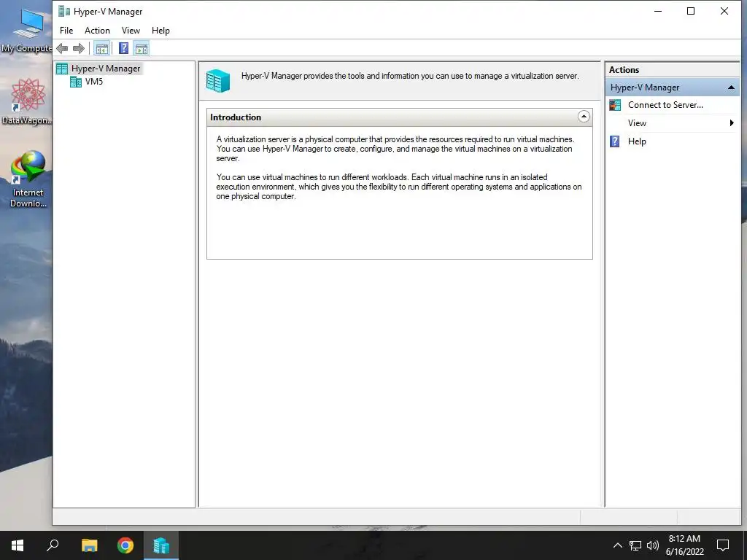The image size is (747, 560).
Task: Click Help icon in Actions pane
Action: 615,141
